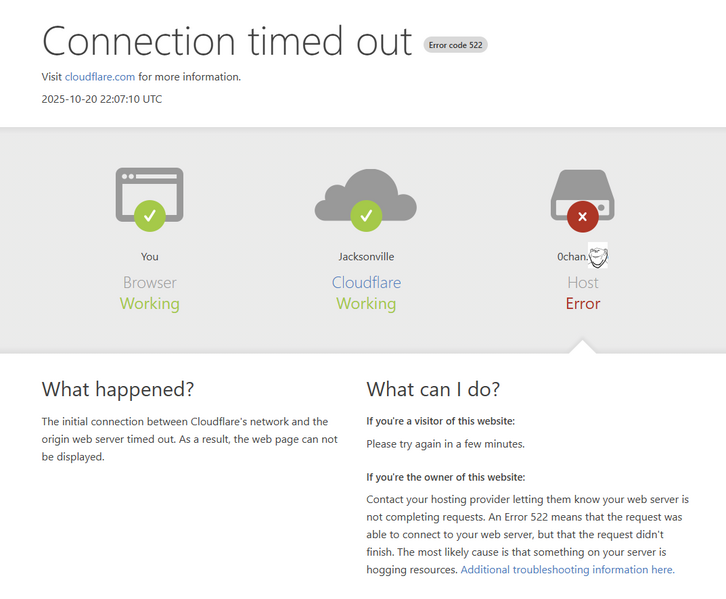Click the Cloudflare link under Jacksonville
Viewport: 726px width, 599px height.
[366, 283]
